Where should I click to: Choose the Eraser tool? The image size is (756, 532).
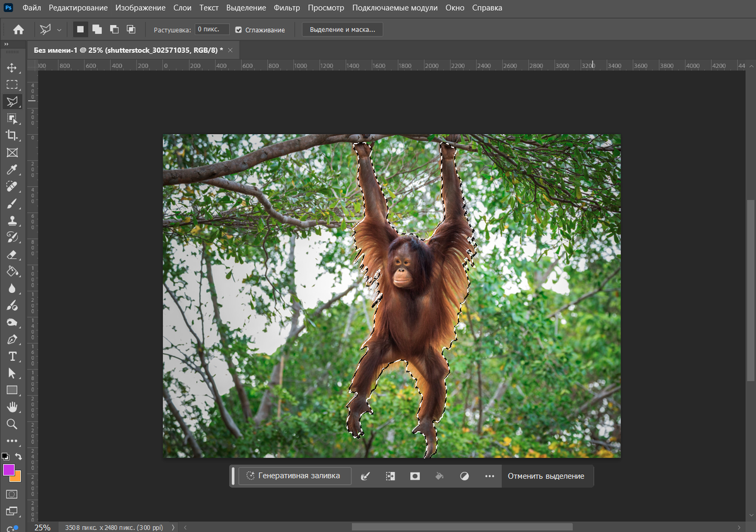point(12,254)
